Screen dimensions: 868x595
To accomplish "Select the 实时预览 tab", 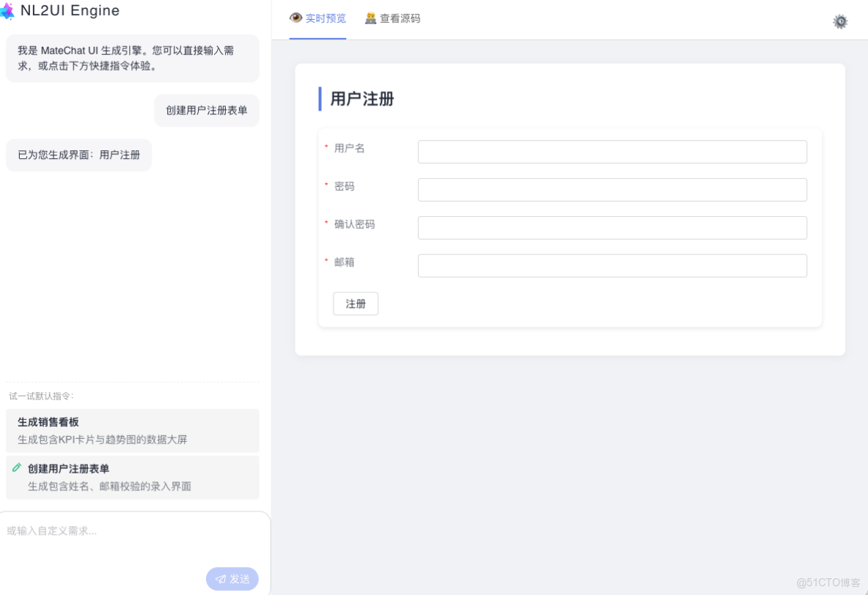I will (x=317, y=18).
